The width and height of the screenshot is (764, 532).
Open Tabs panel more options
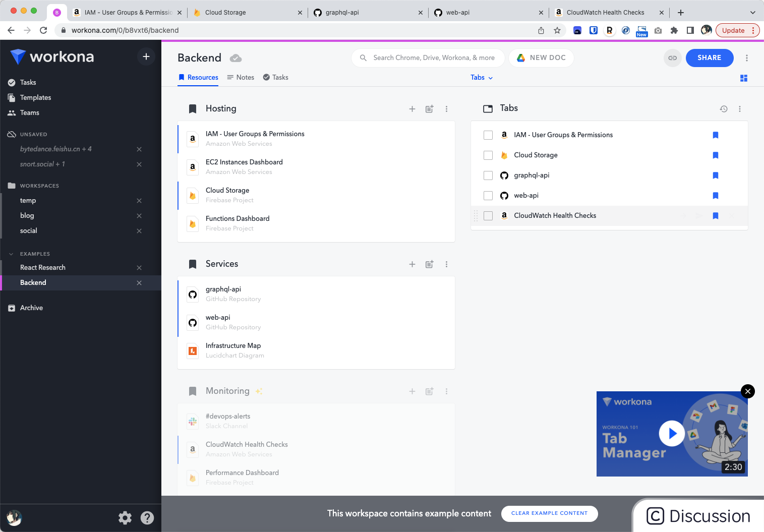740,109
